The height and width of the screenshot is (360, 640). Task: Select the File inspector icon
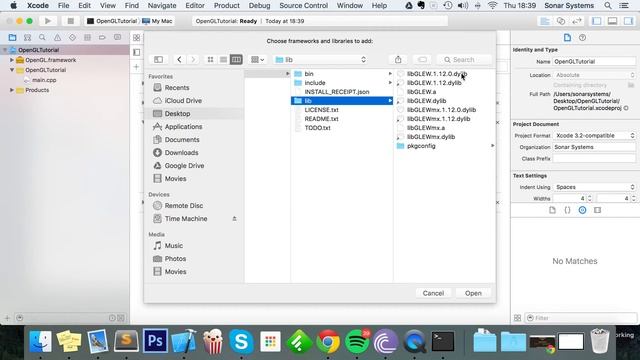(x=567, y=38)
